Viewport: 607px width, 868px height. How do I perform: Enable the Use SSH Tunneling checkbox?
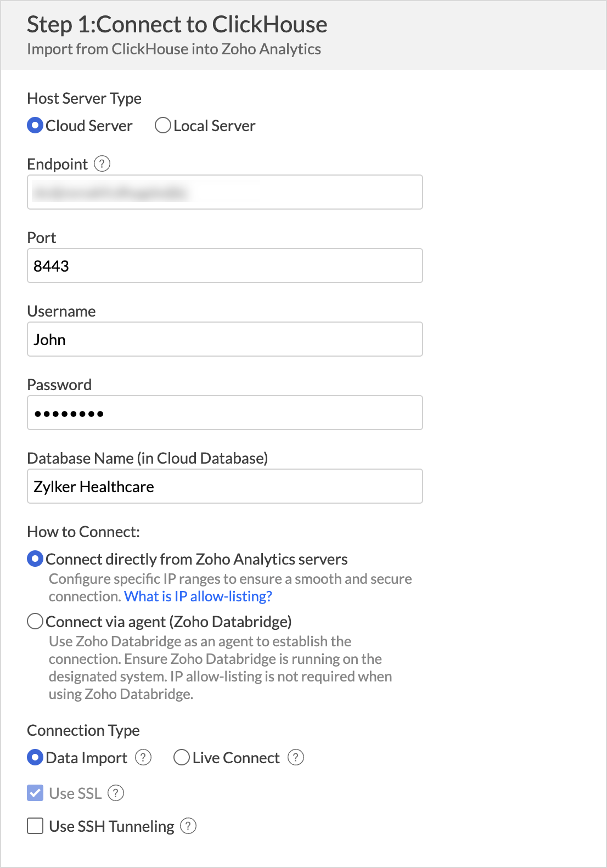click(35, 826)
